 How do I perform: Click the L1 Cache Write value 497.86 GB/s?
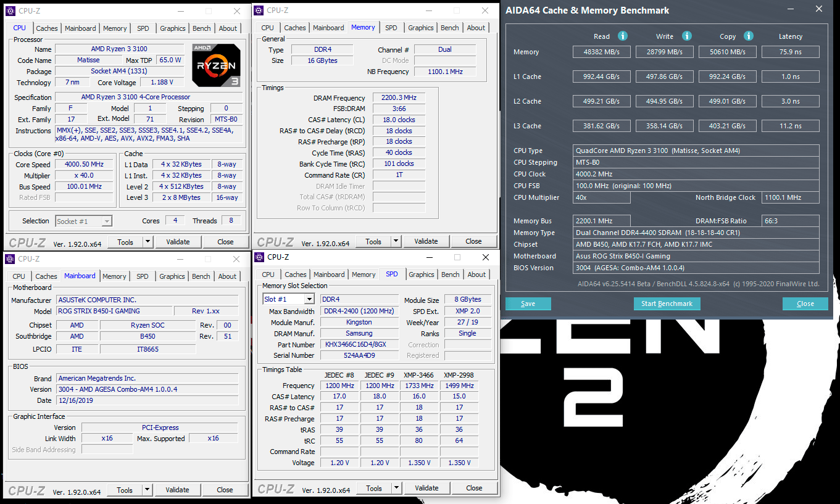point(665,77)
